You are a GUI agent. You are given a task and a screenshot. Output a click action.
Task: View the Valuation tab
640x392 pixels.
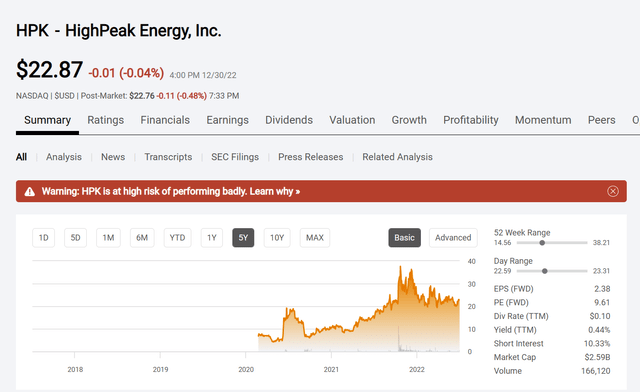click(x=352, y=120)
